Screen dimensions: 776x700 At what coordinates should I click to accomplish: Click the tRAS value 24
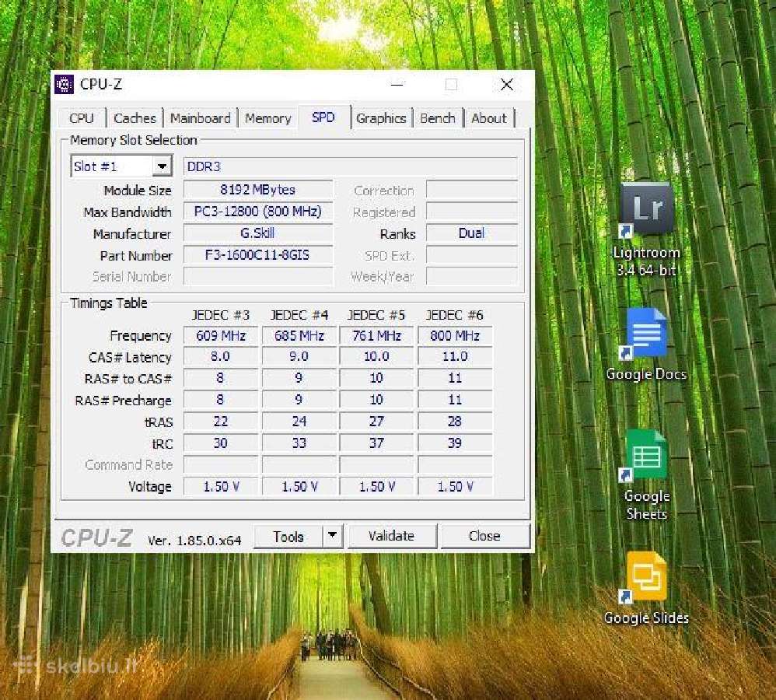point(299,422)
